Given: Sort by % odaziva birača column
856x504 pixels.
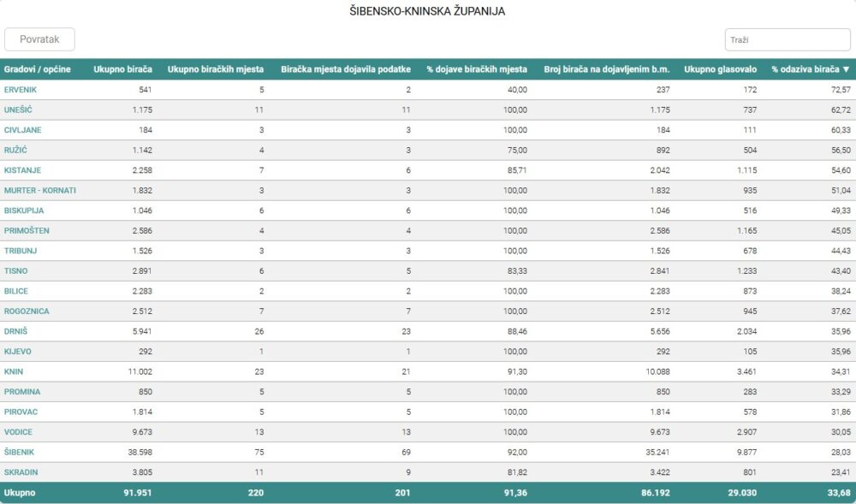Looking at the screenshot, I should click(x=810, y=69).
